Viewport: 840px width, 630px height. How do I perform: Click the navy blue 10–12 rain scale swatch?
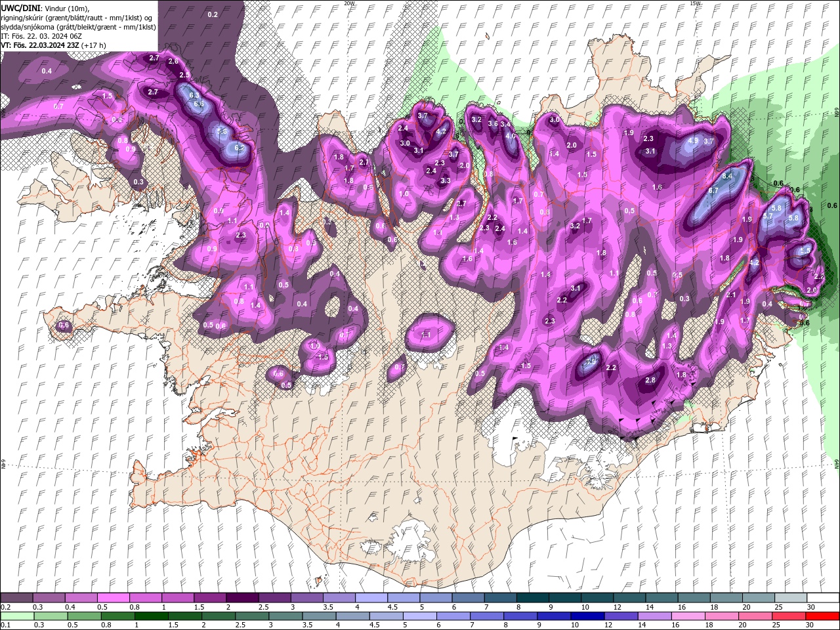[587, 616]
